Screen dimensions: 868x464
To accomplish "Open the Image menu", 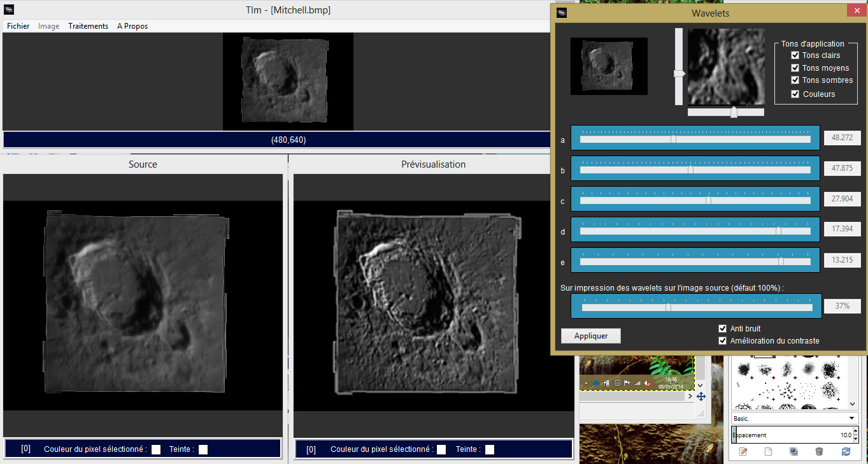I will 49,26.
